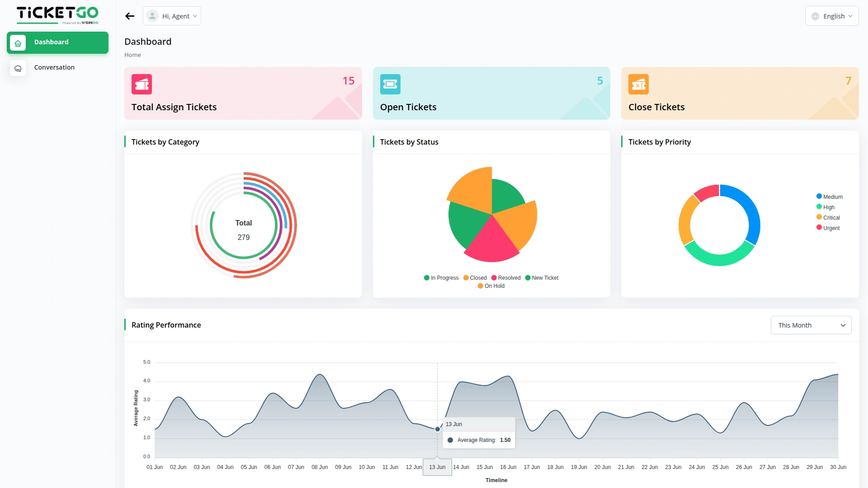This screenshot has height=488, width=868.
Task: Click the Home breadcrumb link
Action: [132, 55]
